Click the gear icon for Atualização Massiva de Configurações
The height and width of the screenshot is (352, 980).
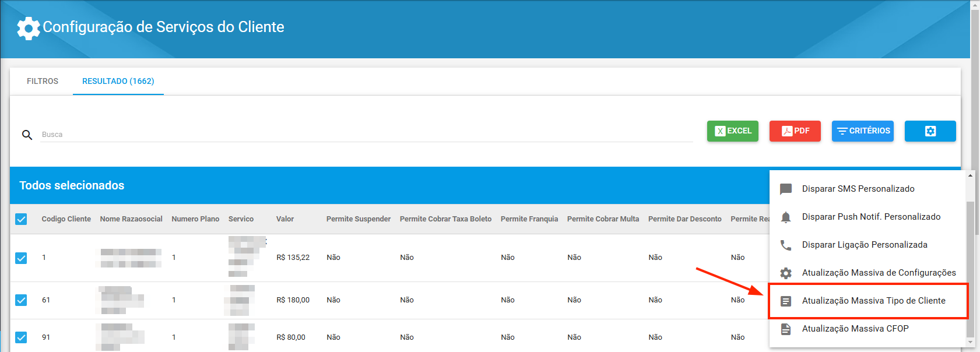pos(786,273)
